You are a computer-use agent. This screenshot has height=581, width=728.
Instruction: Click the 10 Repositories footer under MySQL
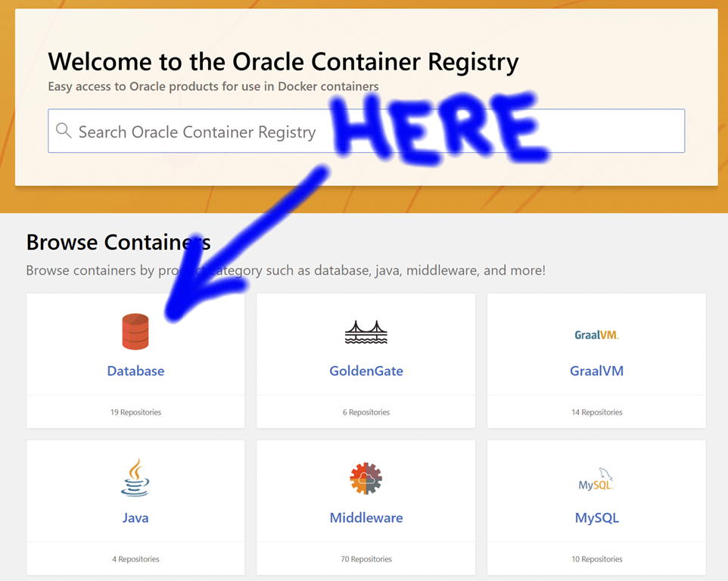596,559
